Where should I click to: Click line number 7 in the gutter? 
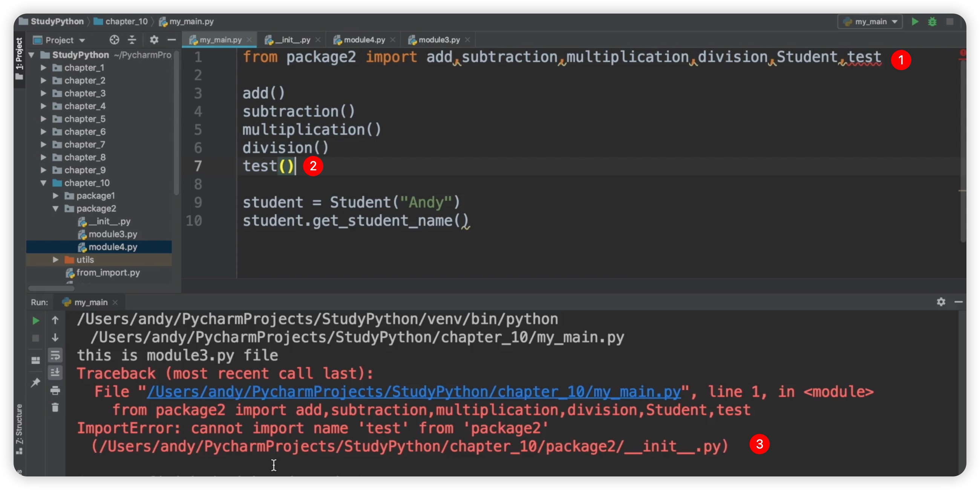(198, 166)
